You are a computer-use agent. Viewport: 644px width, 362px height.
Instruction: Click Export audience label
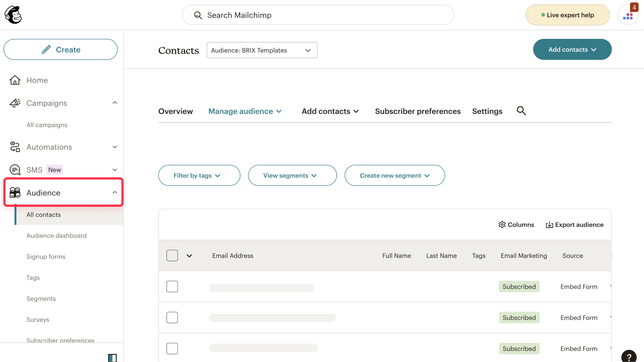coord(579,225)
